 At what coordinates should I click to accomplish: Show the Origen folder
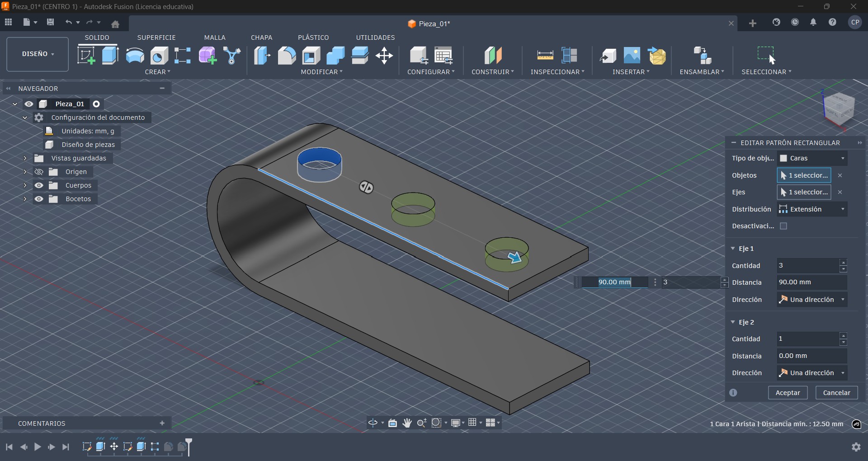pyautogui.click(x=39, y=172)
